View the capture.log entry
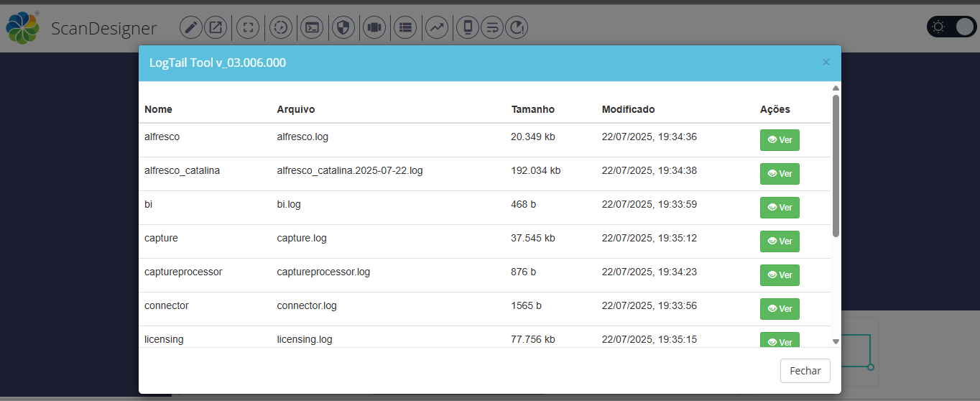Viewport: 980px width, 401px height. (x=780, y=241)
